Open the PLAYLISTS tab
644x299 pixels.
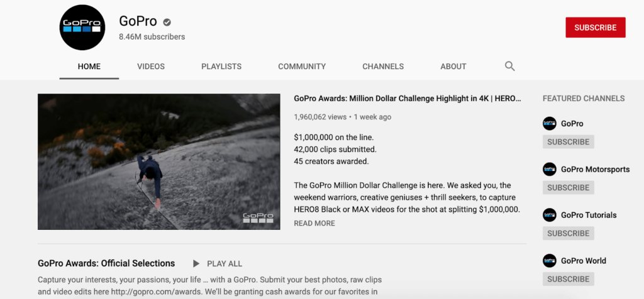(x=221, y=67)
